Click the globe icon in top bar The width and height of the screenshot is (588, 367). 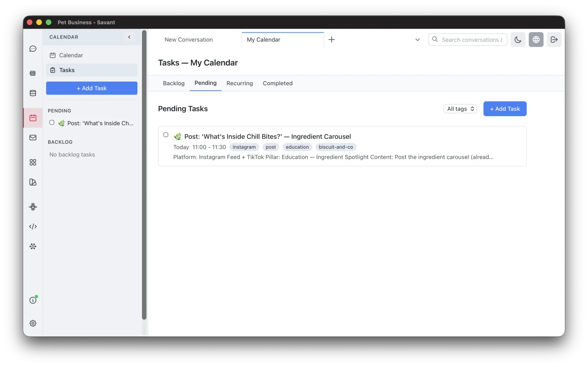536,40
